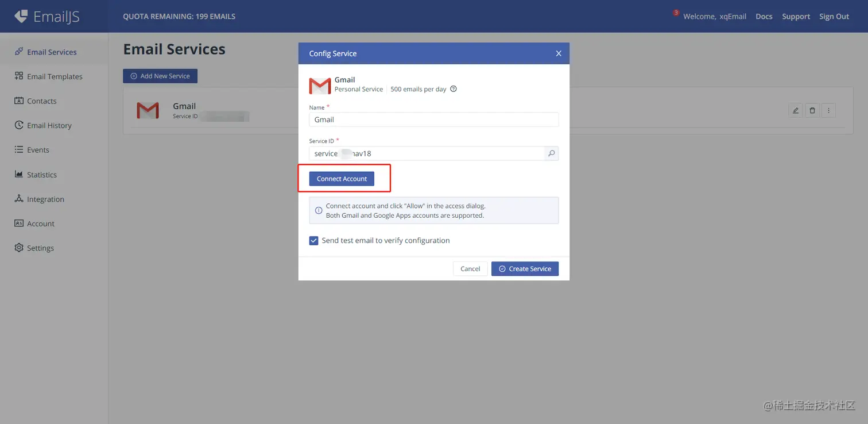Viewport: 868px width, 424px height.
Task: Open Account page in sidebar
Action: click(41, 223)
